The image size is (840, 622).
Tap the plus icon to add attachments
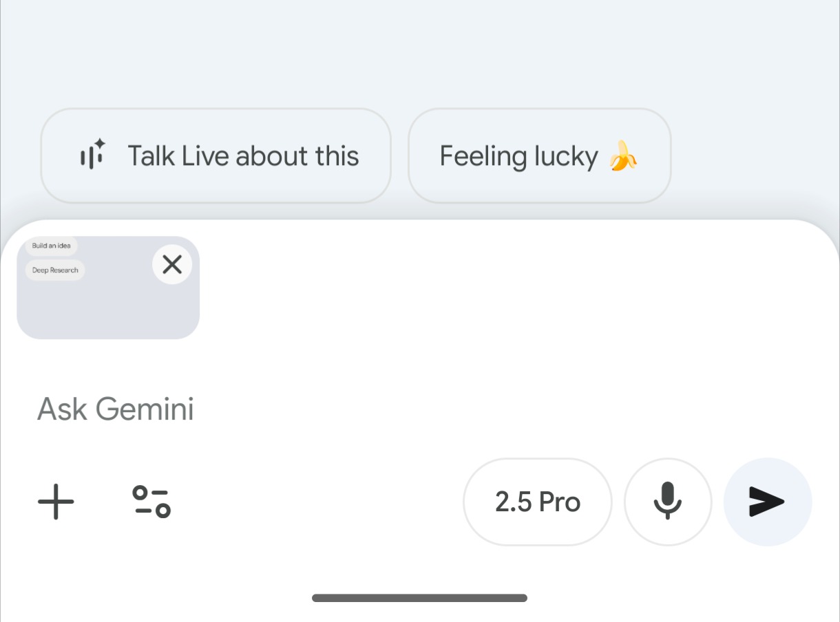pyautogui.click(x=56, y=502)
